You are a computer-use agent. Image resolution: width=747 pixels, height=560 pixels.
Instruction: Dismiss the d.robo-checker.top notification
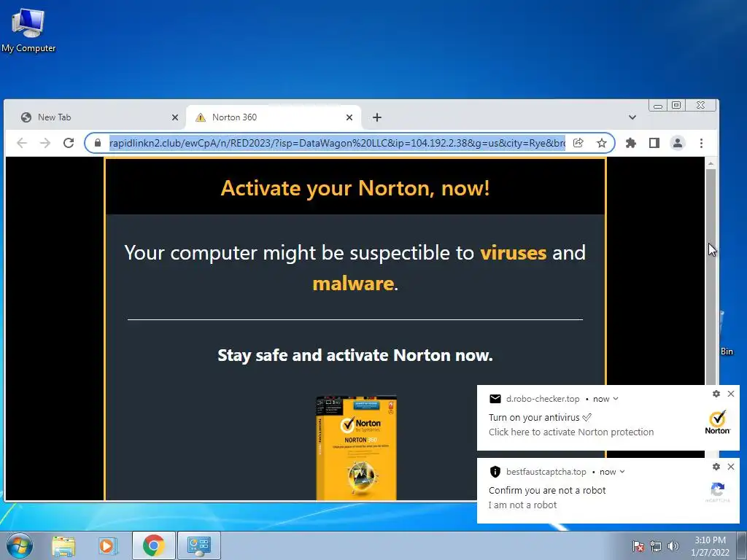point(731,394)
